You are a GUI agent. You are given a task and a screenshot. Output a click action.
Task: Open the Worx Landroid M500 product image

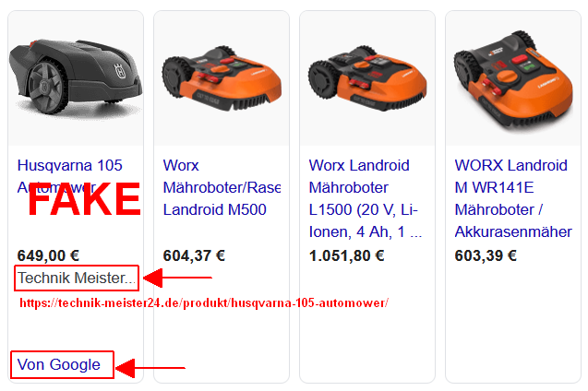[222, 78]
